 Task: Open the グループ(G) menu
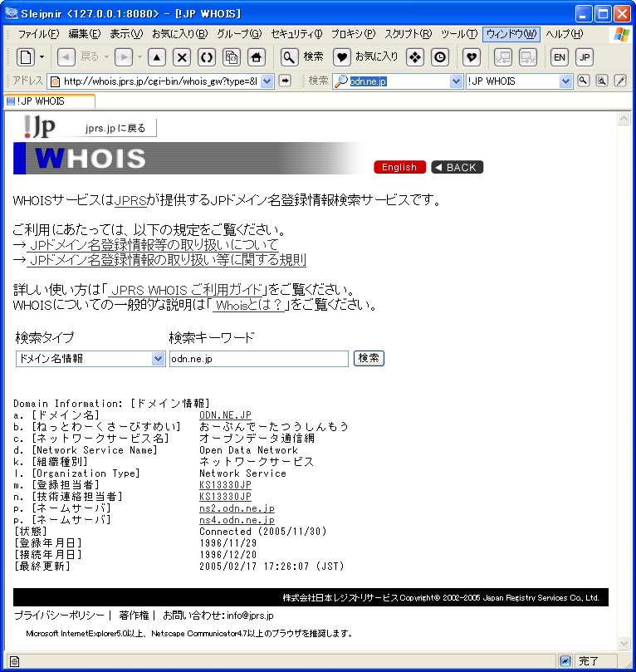[x=239, y=34]
